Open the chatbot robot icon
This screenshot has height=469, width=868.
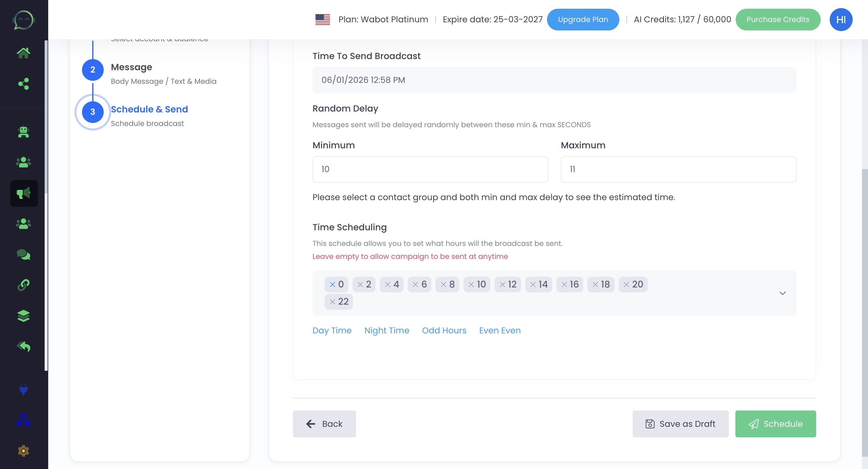24,132
